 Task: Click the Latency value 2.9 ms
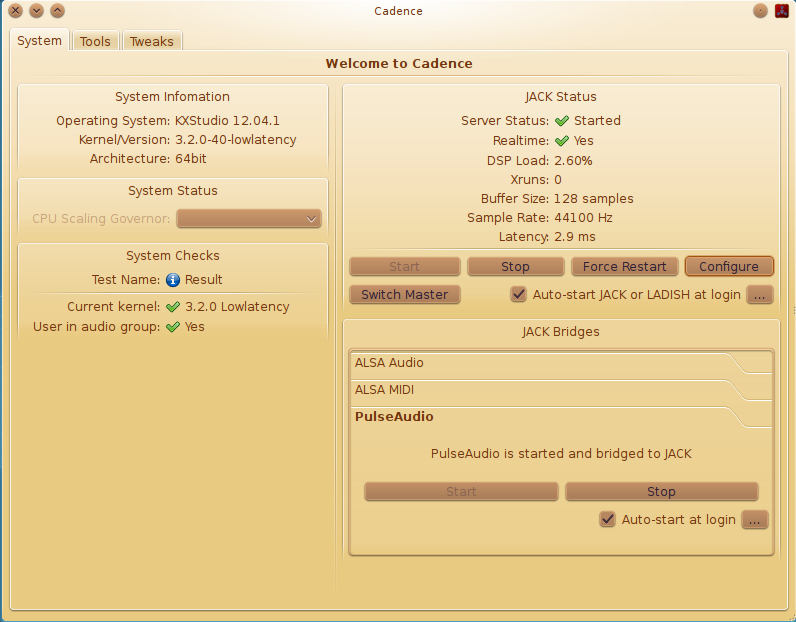tap(575, 237)
